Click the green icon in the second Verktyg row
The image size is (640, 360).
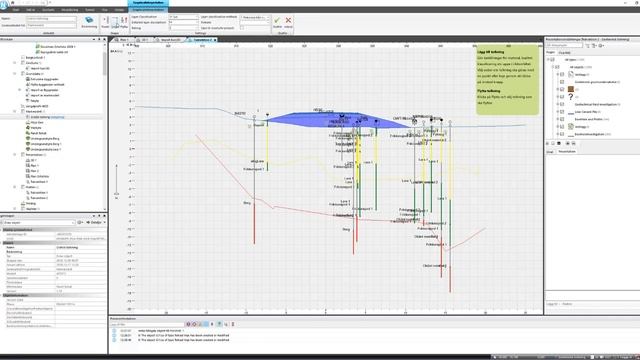tap(571, 127)
